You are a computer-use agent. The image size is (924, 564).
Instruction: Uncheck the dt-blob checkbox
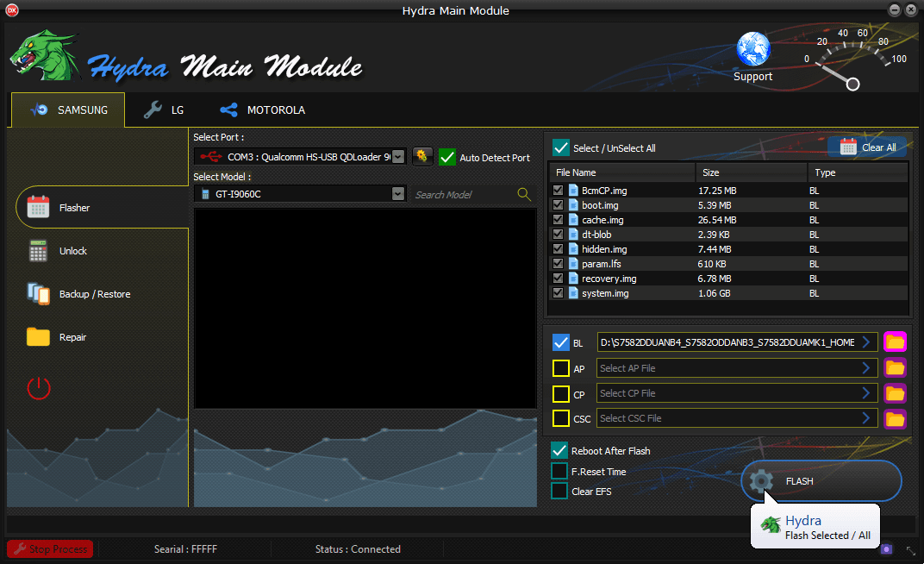558,234
